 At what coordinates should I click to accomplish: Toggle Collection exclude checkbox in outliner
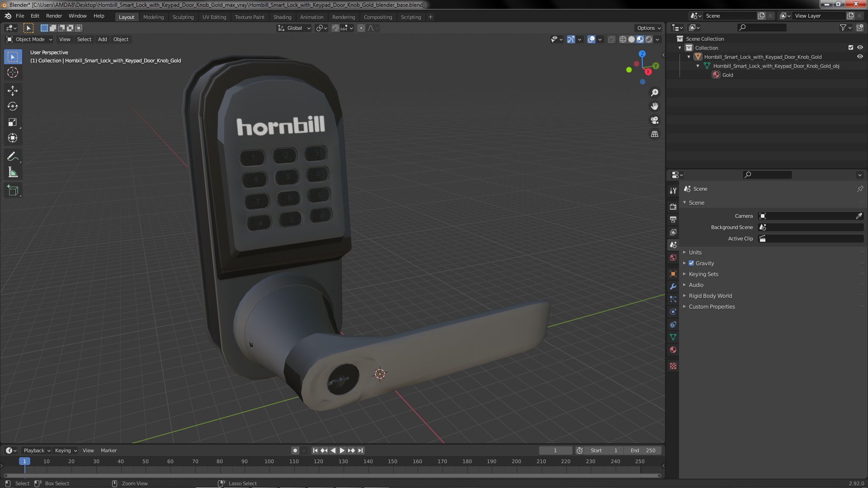[x=851, y=47]
